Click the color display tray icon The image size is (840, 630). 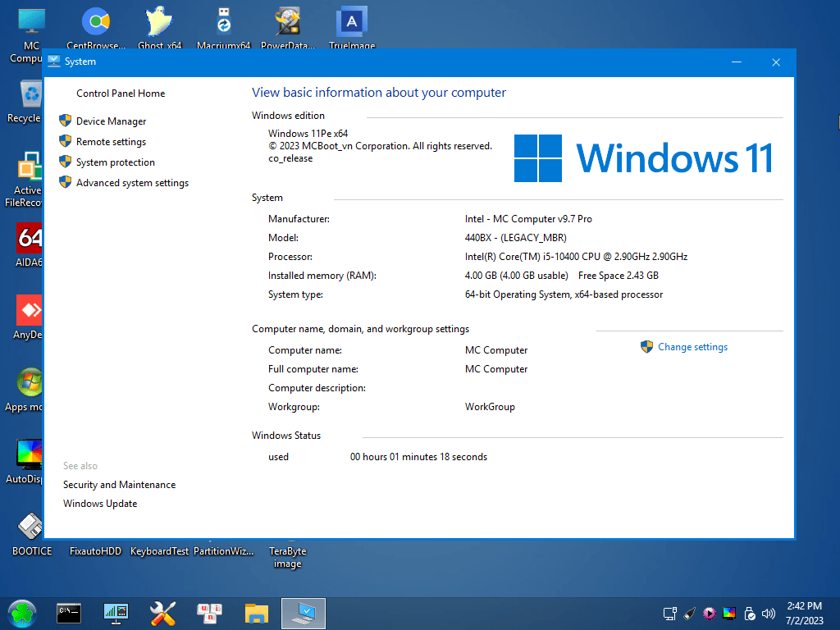729,614
